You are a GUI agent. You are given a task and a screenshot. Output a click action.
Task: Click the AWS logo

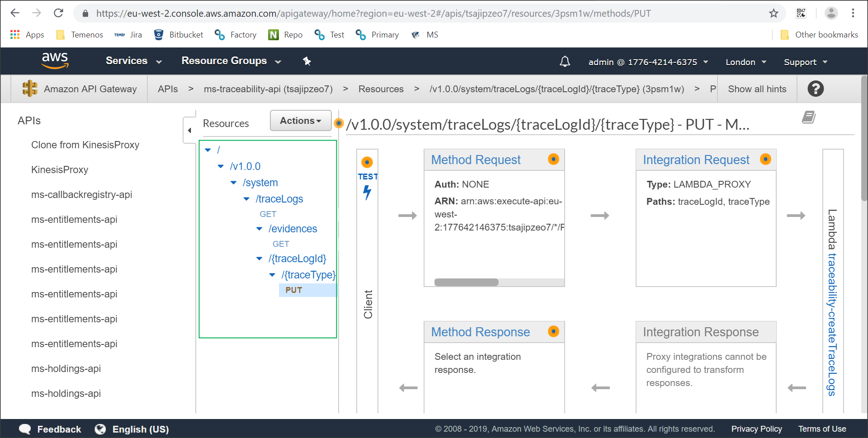pos(55,61)
